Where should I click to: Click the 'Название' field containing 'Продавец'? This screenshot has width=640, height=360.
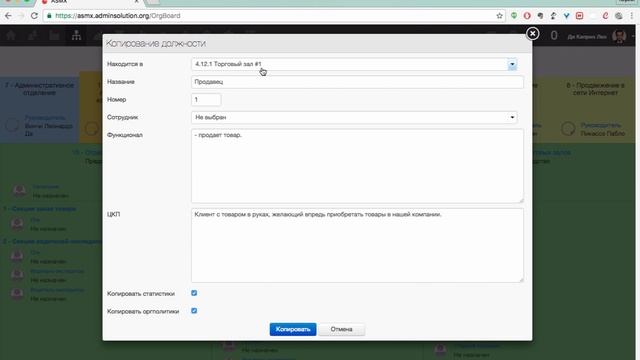tap(357, 82)
